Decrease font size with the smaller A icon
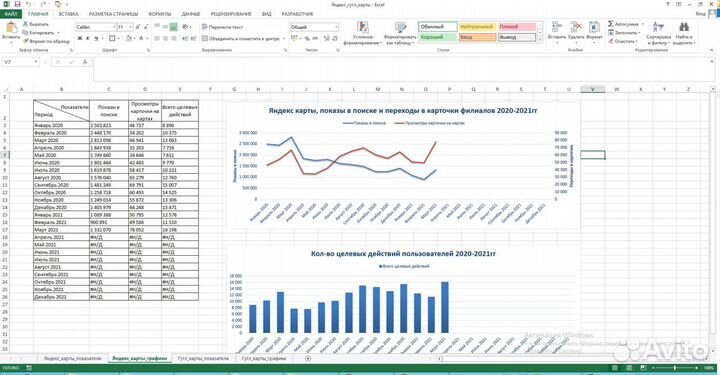Image resolution: width=720 pixels, height=375 pixels. coord(146,27)
